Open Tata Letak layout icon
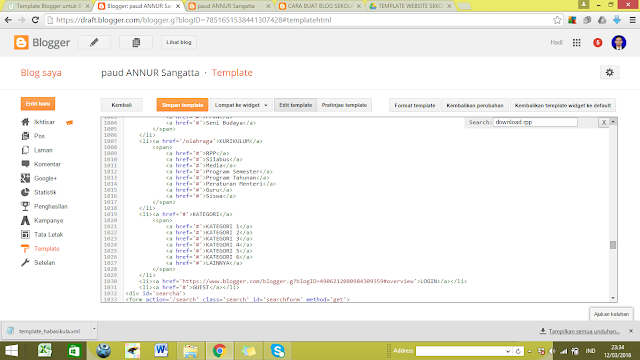 point(25,234)
